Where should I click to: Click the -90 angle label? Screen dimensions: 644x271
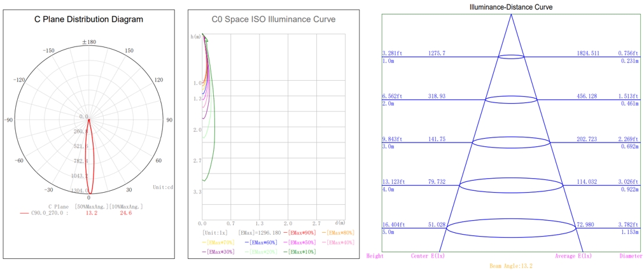tap(10, 120)
